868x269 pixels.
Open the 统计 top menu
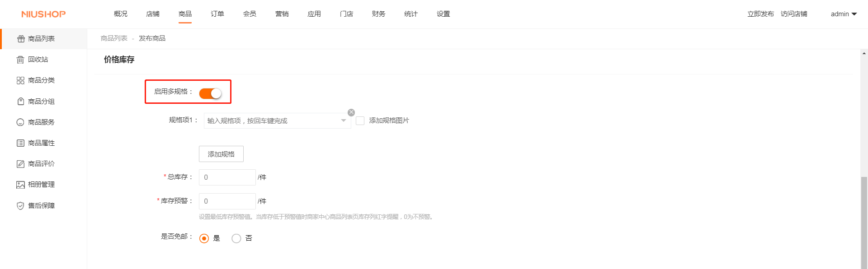pyautogui.click(x=411, y=14)
